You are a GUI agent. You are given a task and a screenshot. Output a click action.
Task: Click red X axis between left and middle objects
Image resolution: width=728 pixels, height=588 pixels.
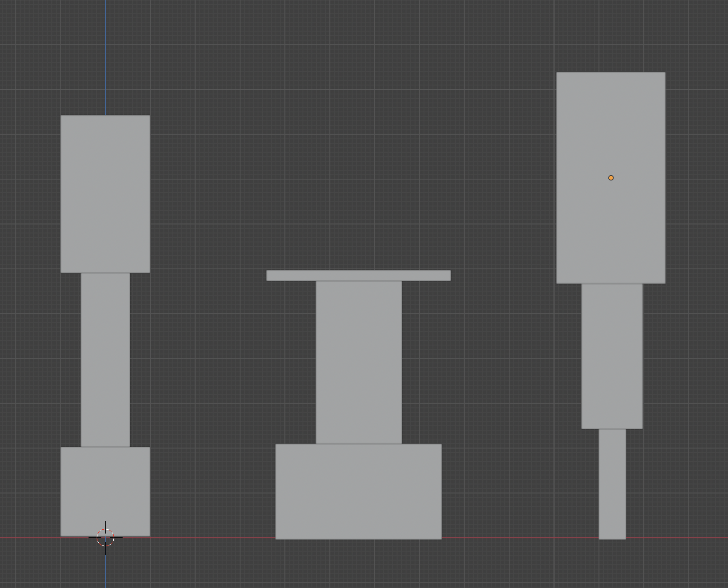[213, 538]
